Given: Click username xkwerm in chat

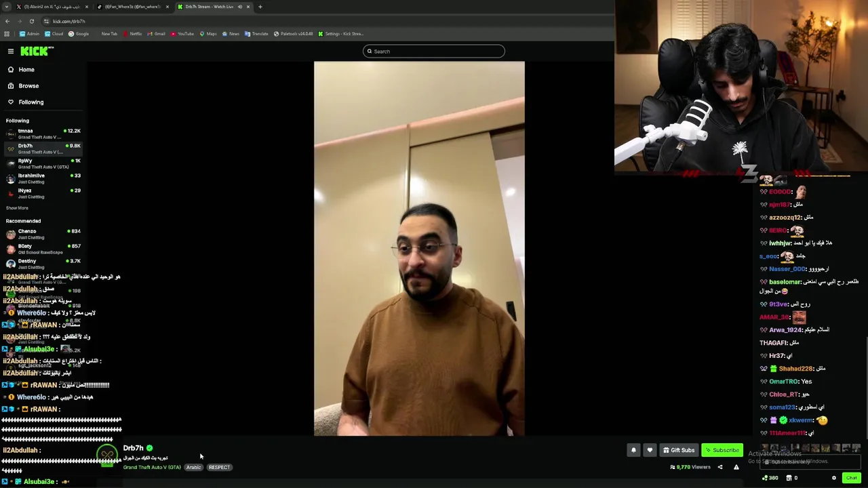Looking at the screenshot, I should pyautogui.click(x=800, y=420).
